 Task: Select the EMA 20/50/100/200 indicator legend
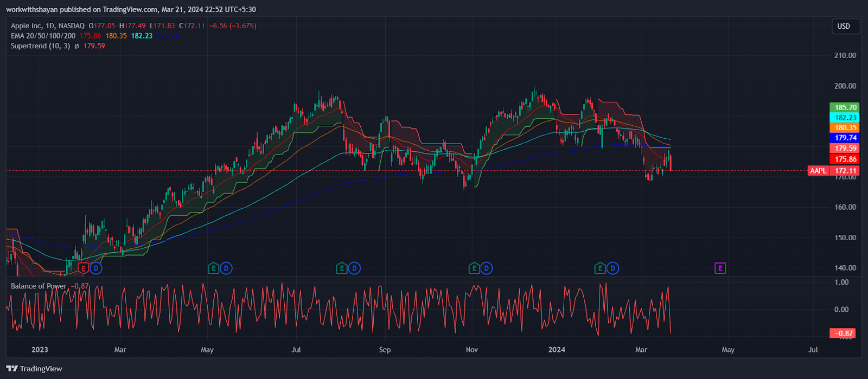point(43,36)
